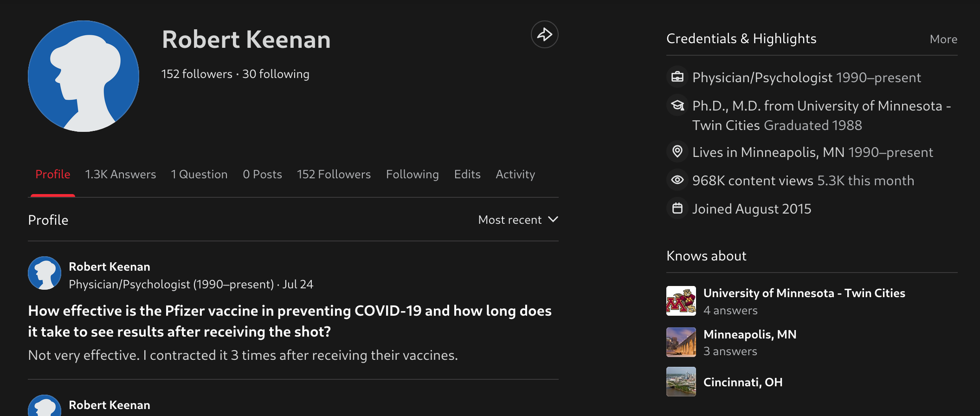The image size is (980, 416).
Task: Click the Lives in Minneapolis, MN credential
Action: pos(812,152)
